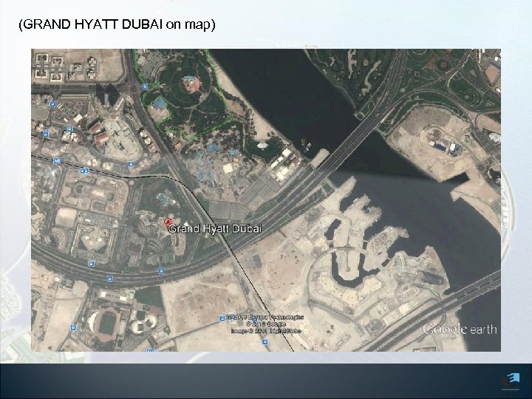Click the red 'A' map pin marker
The height and width of the screenshot is (399, 532).
167,222
